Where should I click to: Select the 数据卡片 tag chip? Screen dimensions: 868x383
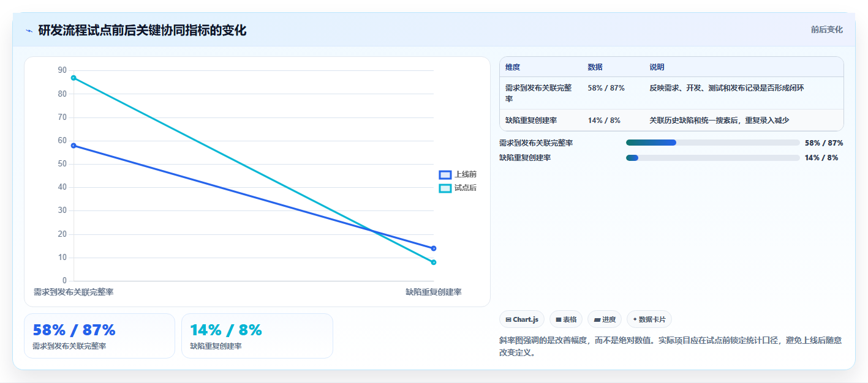pos(649,319)
